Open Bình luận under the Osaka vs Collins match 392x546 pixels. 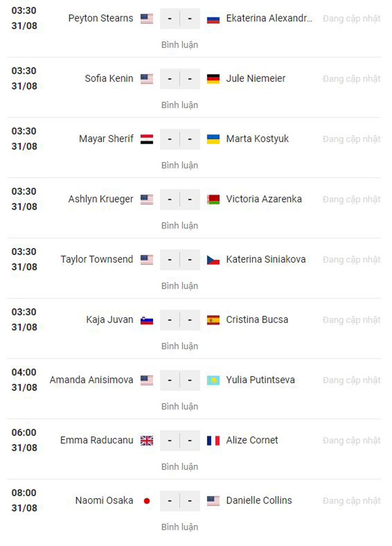coord(180,527)
